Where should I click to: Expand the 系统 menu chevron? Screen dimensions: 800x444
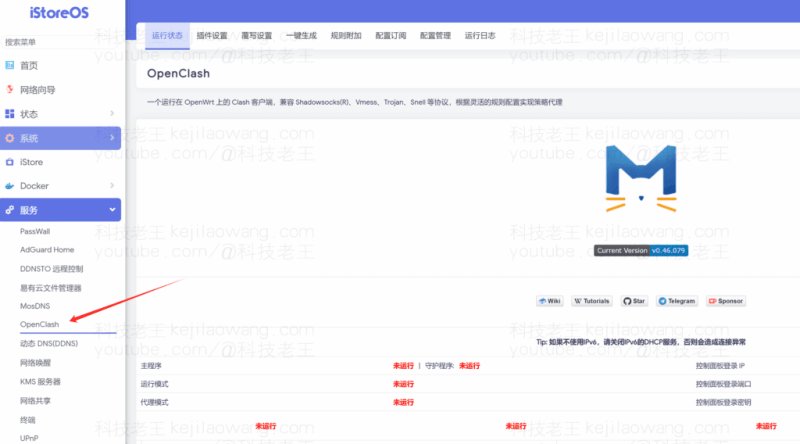pos(112,137)
